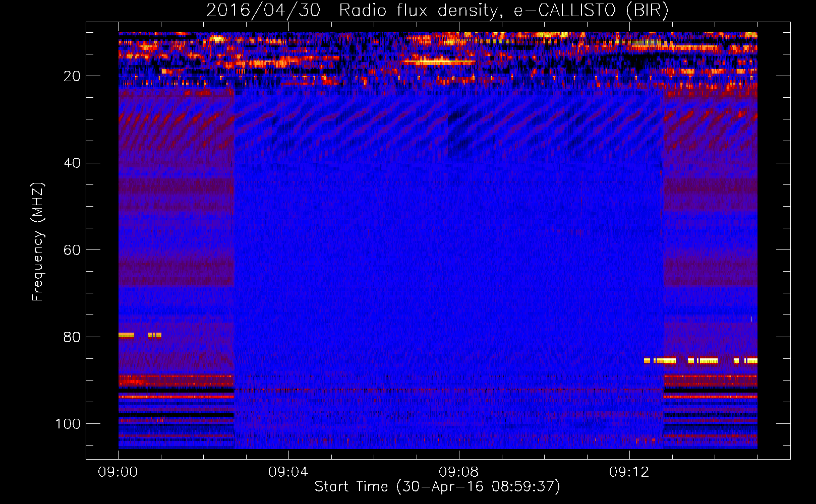Click the long yellow streak near 17 MHz
Screen dimensions: 816x504
click(x=439, y=62)
